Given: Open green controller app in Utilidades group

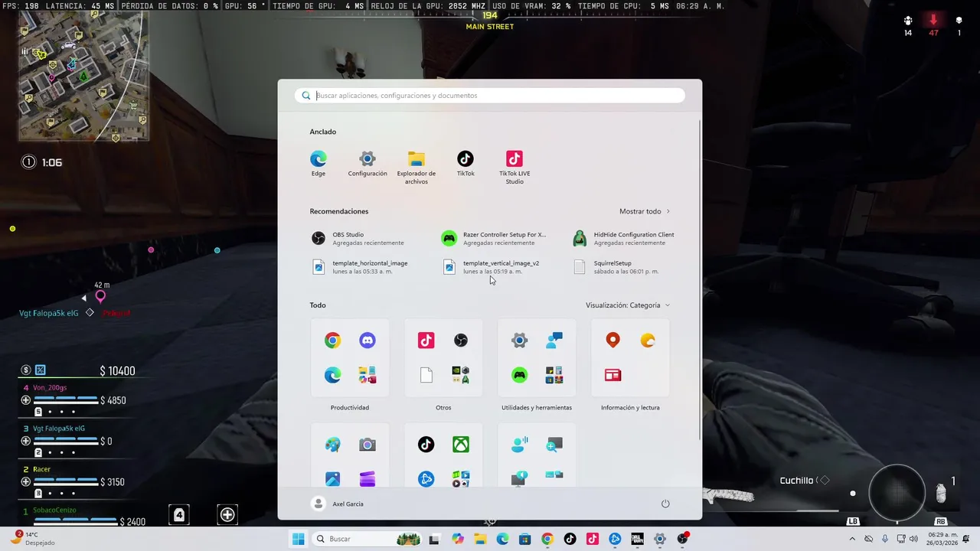Looking at the screenshot, I should [x=519, y=375].
